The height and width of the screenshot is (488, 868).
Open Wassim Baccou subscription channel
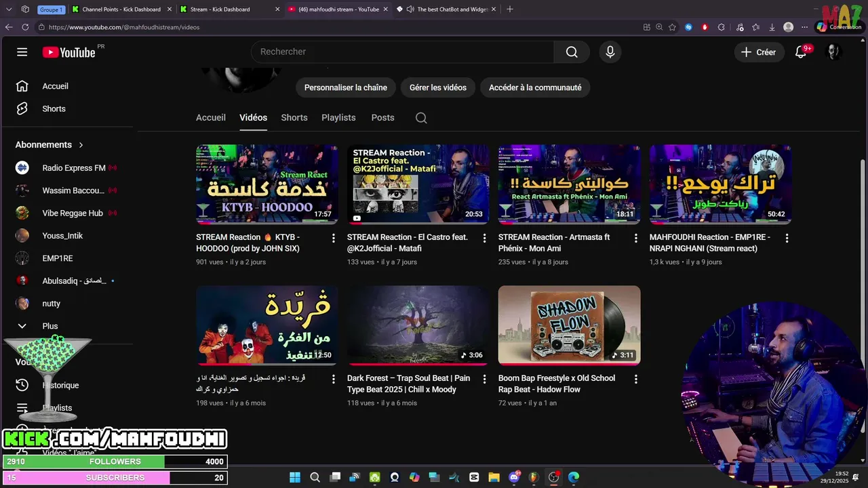68,190
